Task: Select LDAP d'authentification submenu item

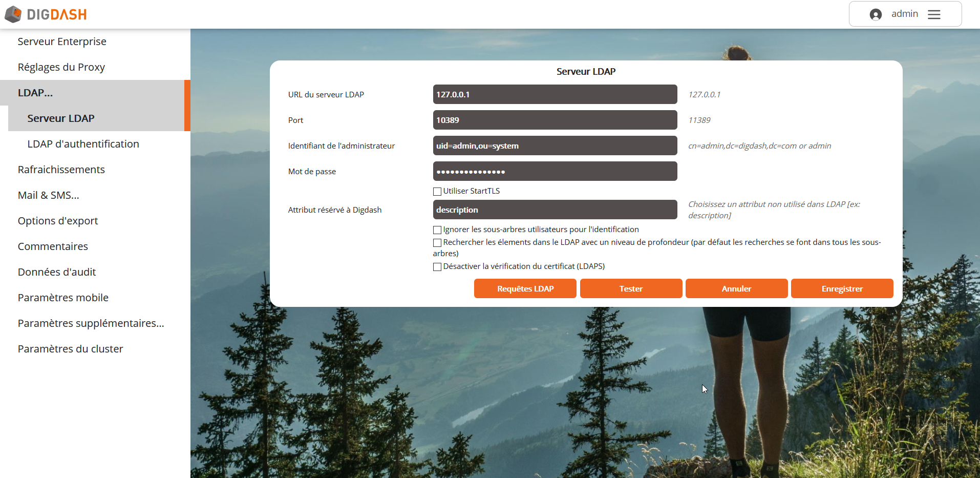Action: pos(83,144)
